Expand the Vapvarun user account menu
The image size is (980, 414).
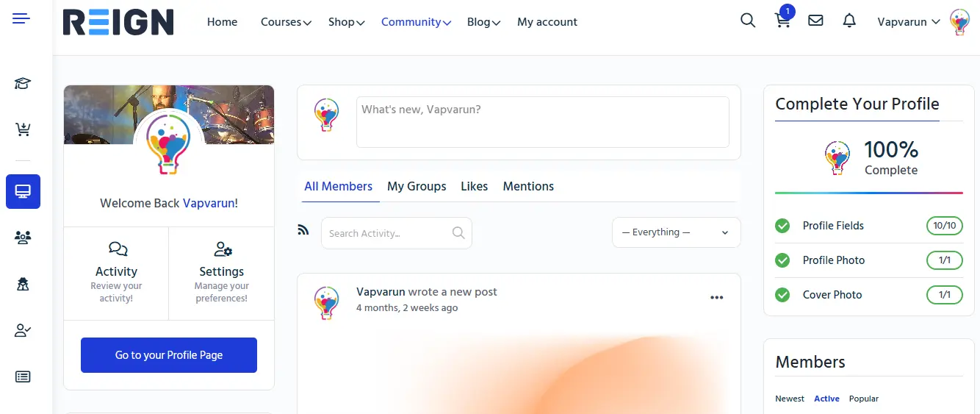(x=909, y=22)
